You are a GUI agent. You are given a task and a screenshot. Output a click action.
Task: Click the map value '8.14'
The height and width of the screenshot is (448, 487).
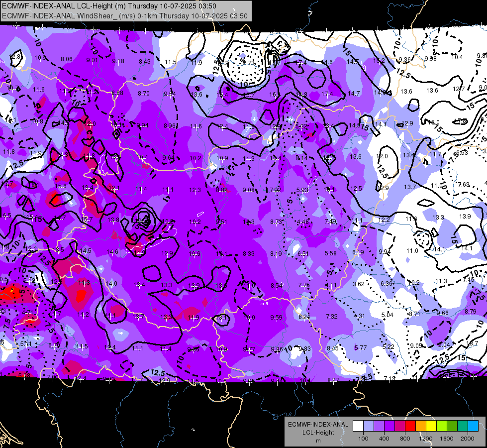coord(302,158)
